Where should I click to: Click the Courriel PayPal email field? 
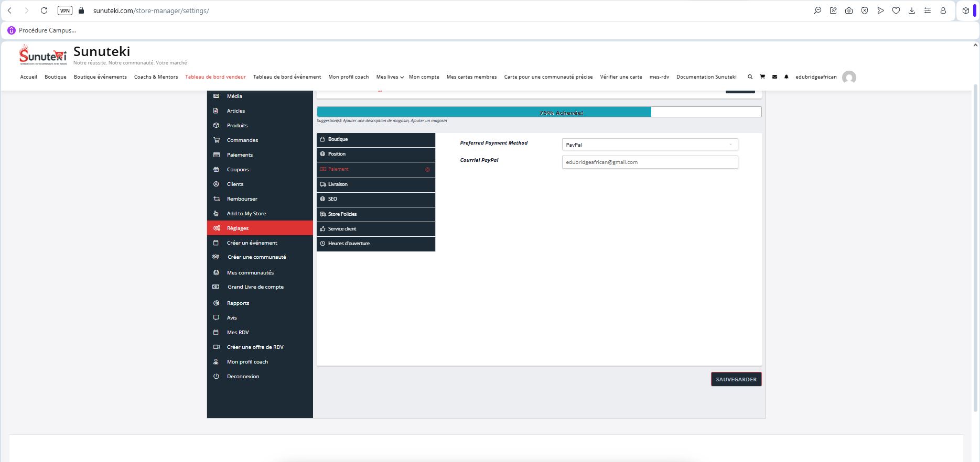tap(649, 162)
